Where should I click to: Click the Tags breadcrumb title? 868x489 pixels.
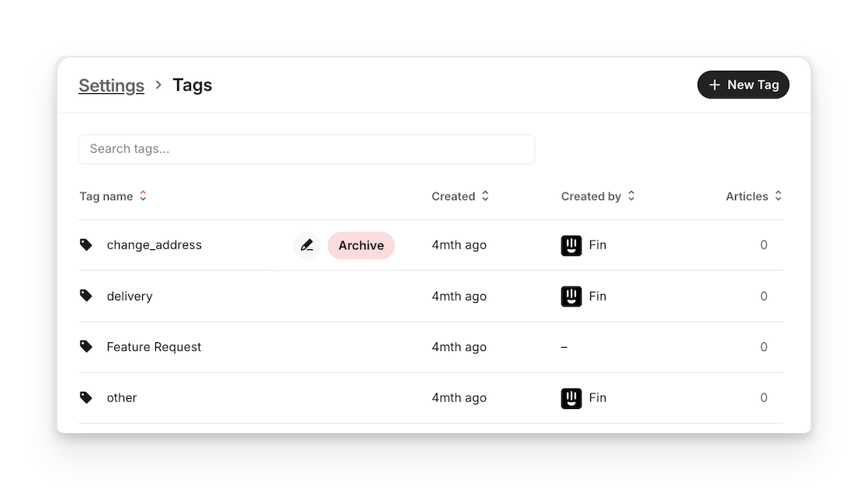(192, 85)
